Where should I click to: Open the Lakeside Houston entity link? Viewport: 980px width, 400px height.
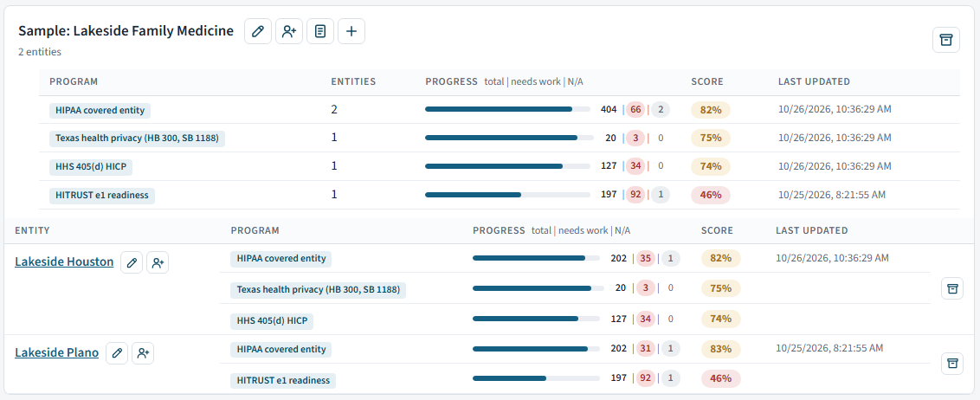click(64, 261)
